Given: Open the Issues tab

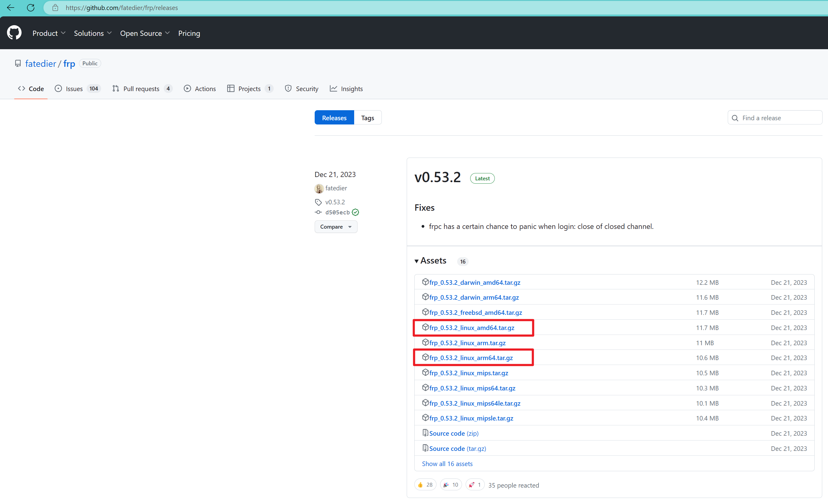Looking at the screenshot, I should click(x=78, y=89).
